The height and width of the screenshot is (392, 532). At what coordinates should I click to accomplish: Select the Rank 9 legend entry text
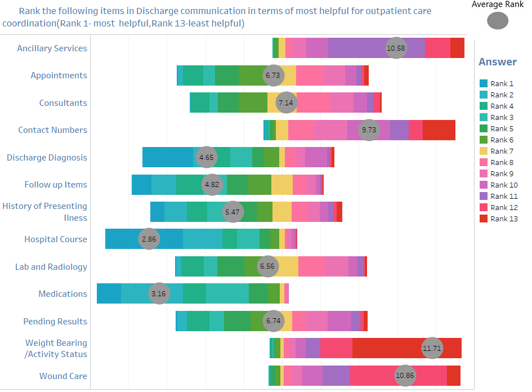pyautogui.click(x=502, y=173)
